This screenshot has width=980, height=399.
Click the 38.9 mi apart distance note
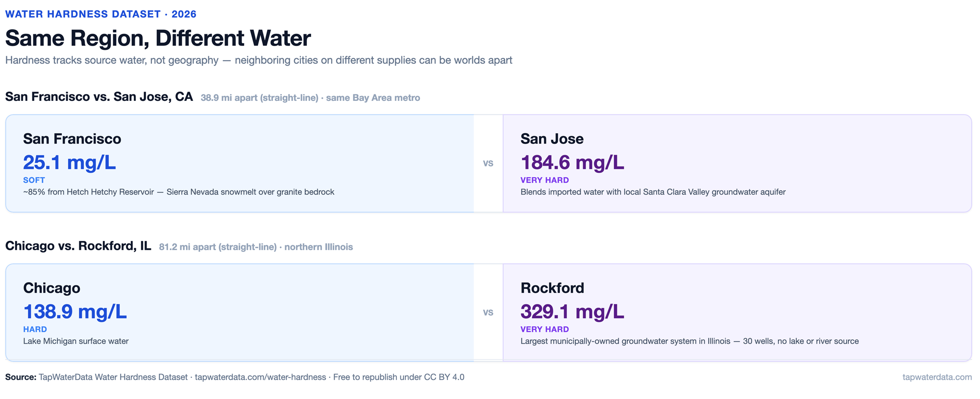[310, 98]
